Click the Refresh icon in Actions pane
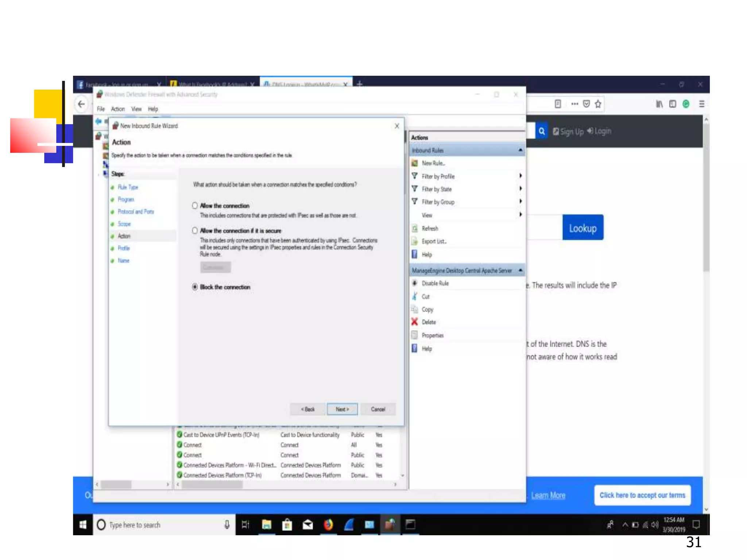747x560 pixels. point(414,228)
